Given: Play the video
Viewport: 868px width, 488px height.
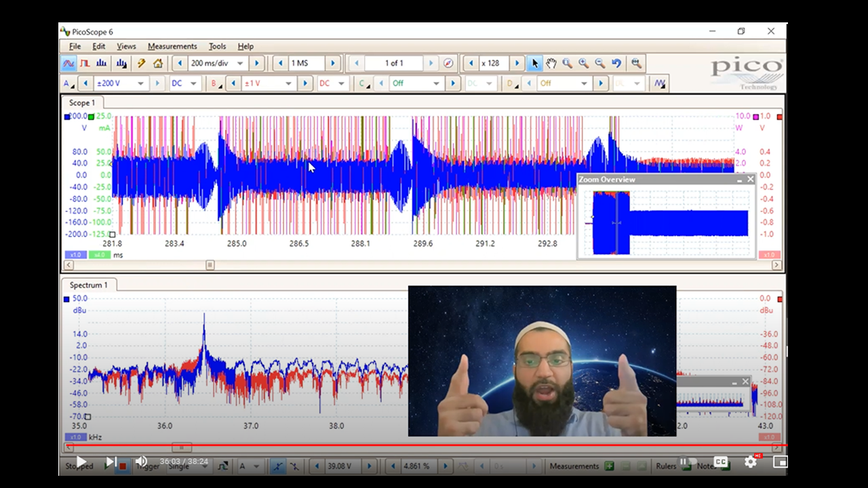Looking at the screenshot, I should (x=81, y=462).
